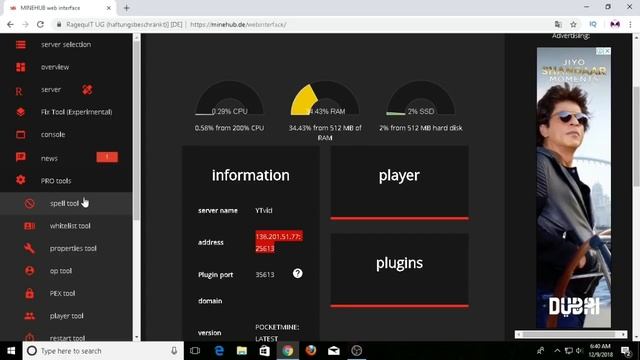Open File Explorer from taskbar
The height and width of the screenshot is (360, 640).
[x=242, y=351]
